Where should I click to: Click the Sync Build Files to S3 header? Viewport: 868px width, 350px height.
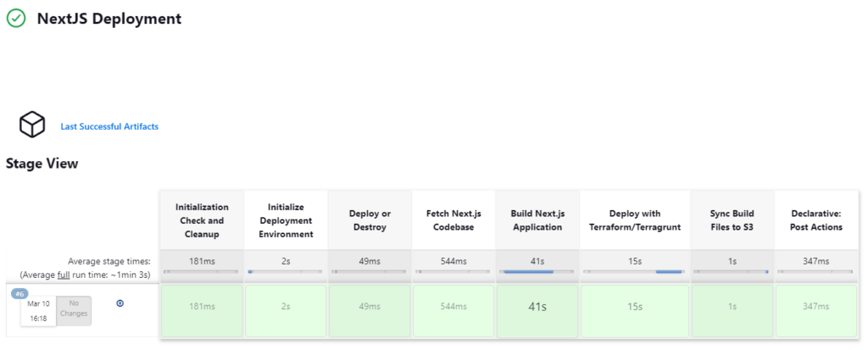coord(732,220)
